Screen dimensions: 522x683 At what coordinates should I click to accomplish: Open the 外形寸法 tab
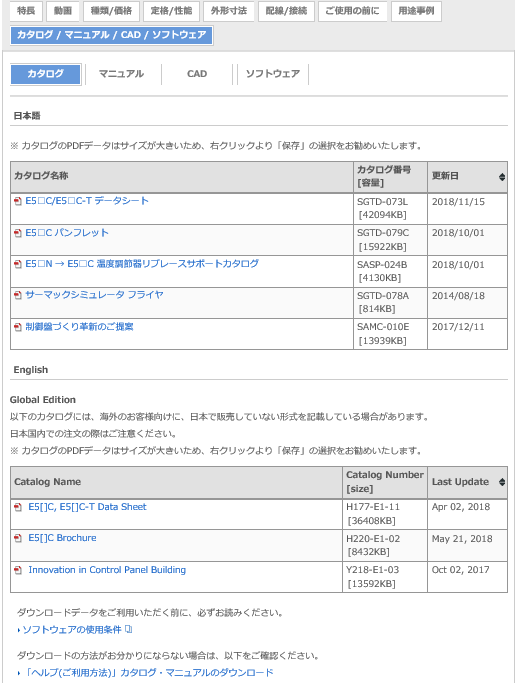coord(229,11)
